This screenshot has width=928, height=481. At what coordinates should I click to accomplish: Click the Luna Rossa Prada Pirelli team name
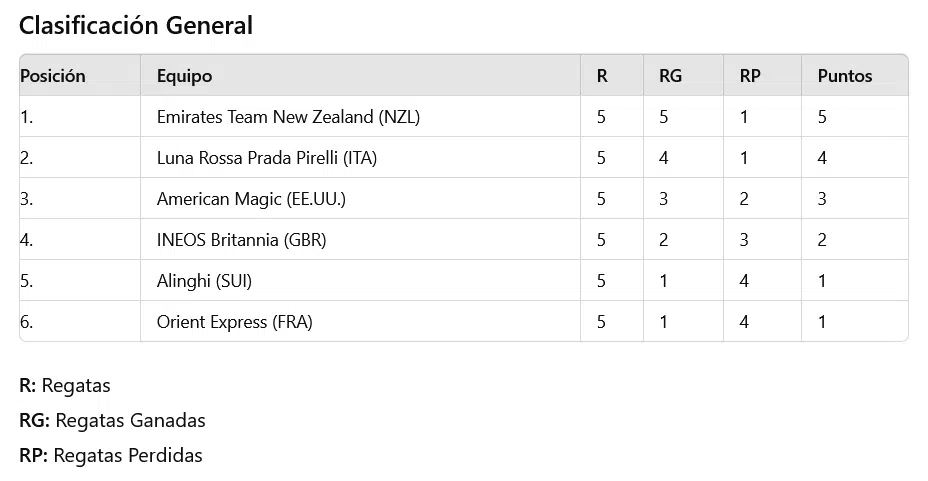point(267,158)
